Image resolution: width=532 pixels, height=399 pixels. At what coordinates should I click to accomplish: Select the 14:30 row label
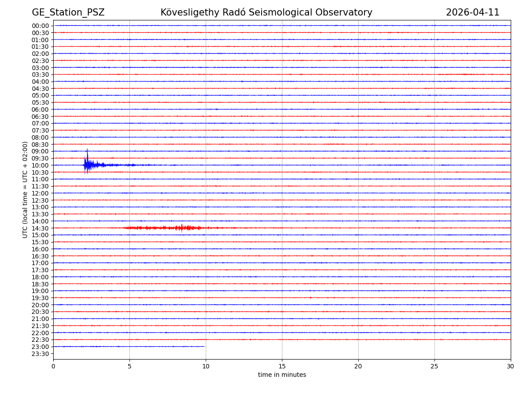[x=40, y=228]
